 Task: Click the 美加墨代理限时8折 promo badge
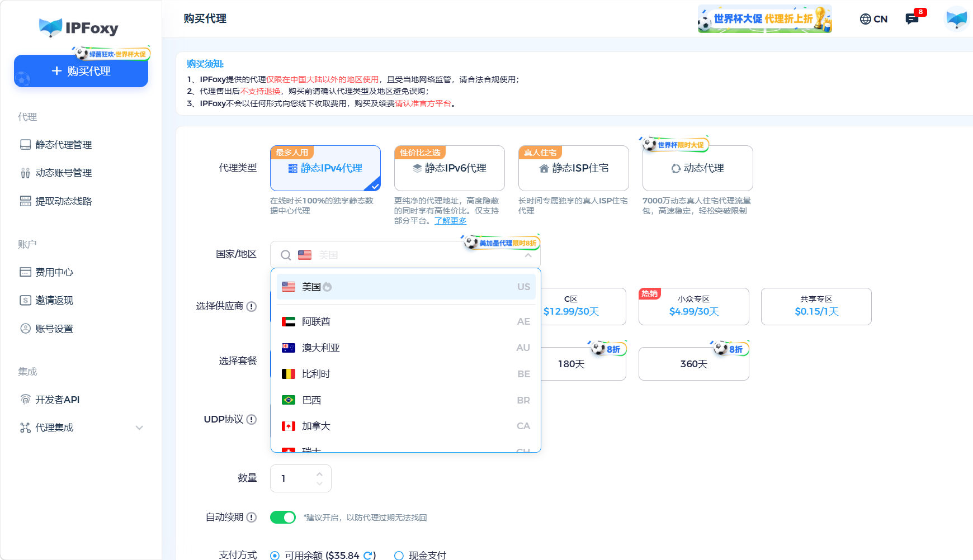[x=501, y=243]
